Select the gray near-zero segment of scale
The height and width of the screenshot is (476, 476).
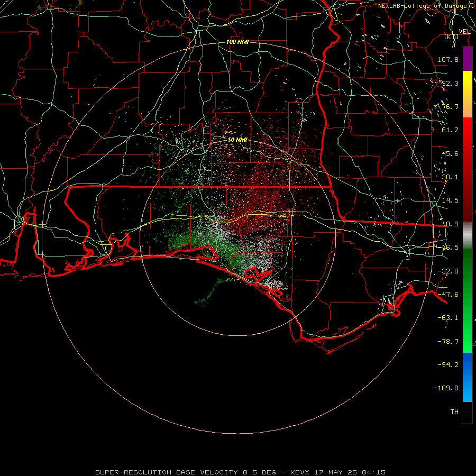(467, 235)
